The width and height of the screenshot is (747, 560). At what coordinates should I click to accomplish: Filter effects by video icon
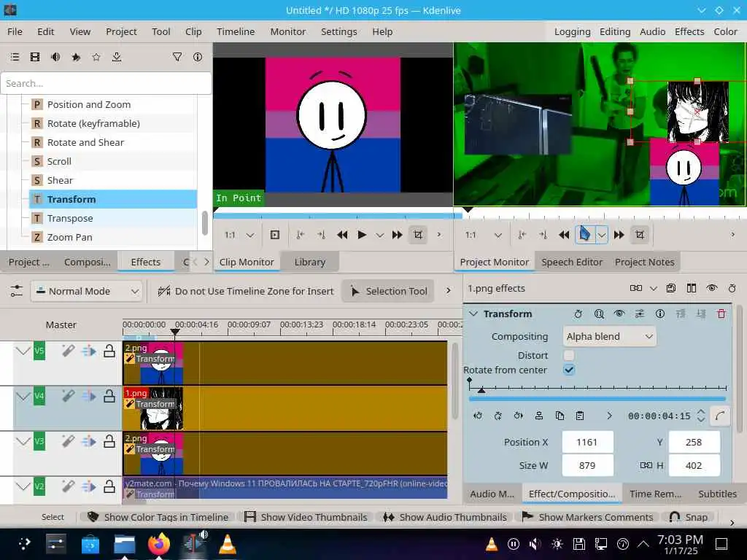click(x=35, y=57)
